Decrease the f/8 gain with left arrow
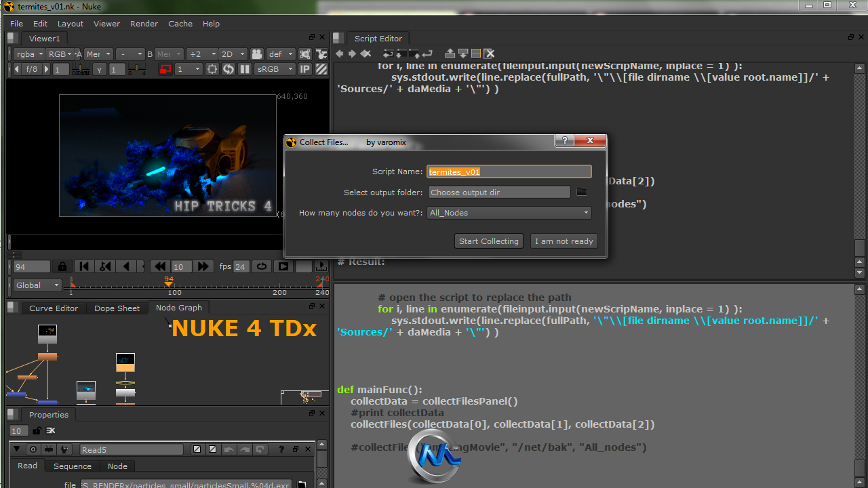The image size is (868, 488). (x=17, y=69)
